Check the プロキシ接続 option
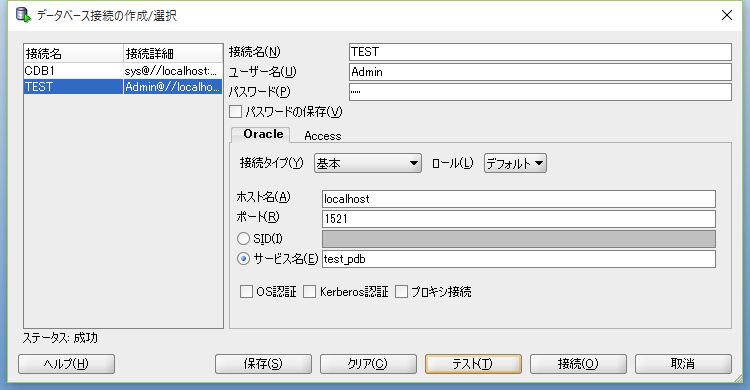Viewport: 750px width, 390px height. 401,291
